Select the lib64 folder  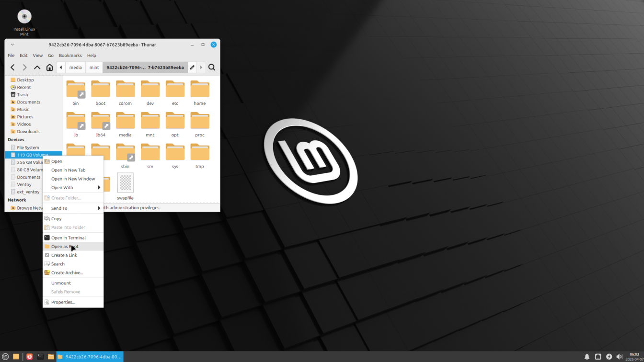pyautogui.click(x=101, y=124)
